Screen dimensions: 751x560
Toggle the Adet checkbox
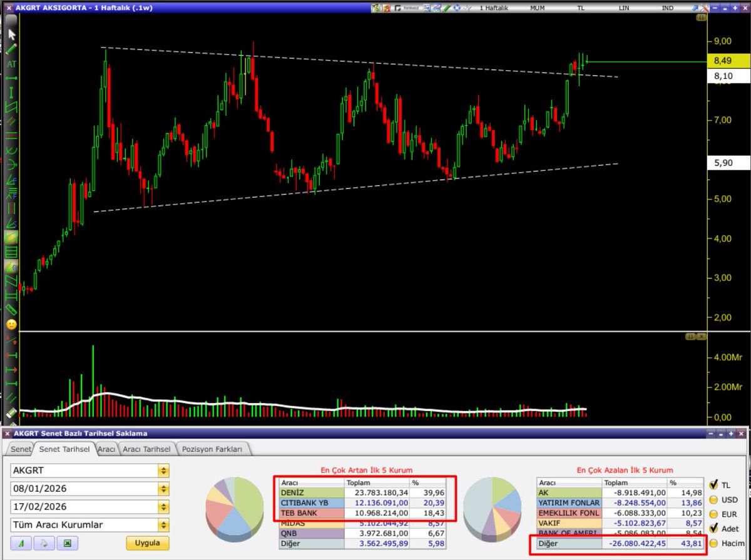(714, 529)
